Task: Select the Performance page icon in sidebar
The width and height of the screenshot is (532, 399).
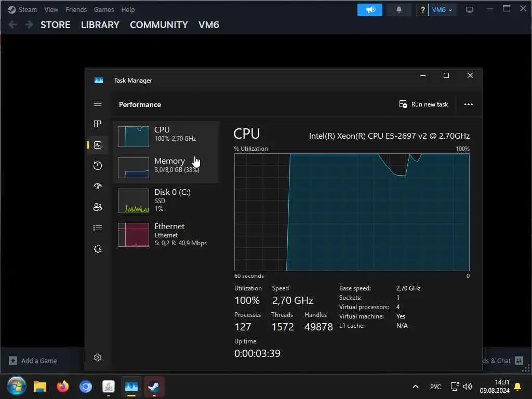Action: click(98, 145)
